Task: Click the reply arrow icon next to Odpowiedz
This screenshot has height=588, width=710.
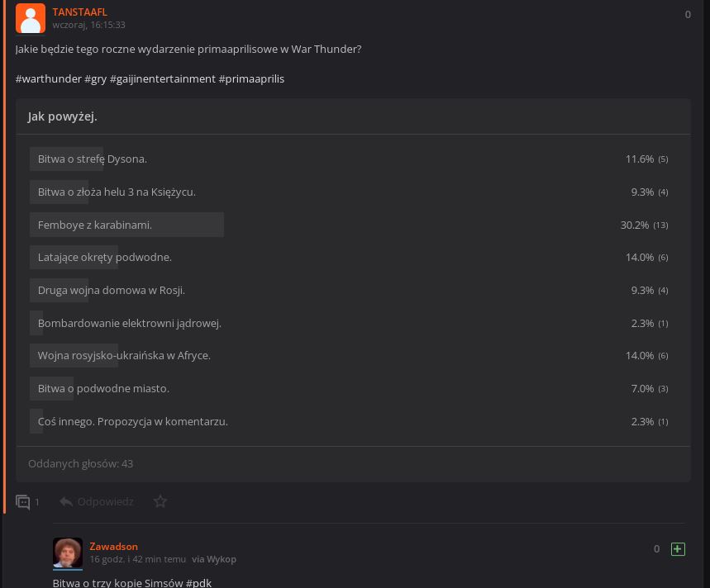Action: click(66, 501)
